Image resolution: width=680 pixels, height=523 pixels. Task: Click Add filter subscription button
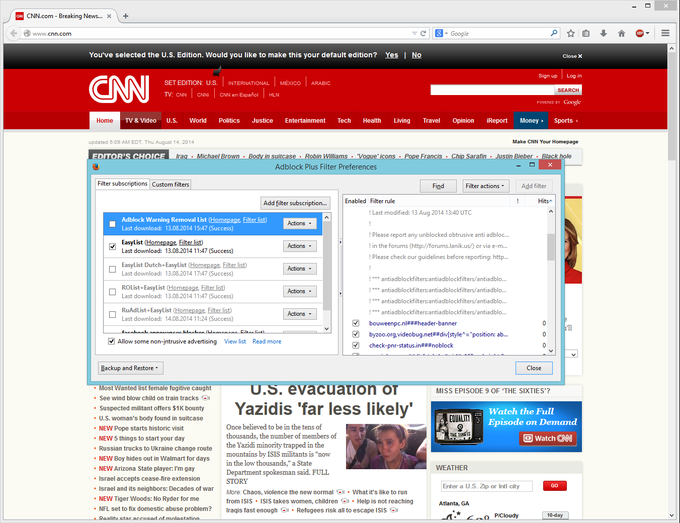(x=295, y=203)
